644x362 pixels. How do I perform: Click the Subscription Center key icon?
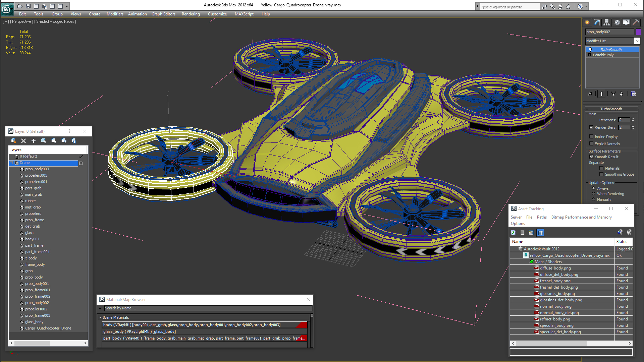pos(552,7)
